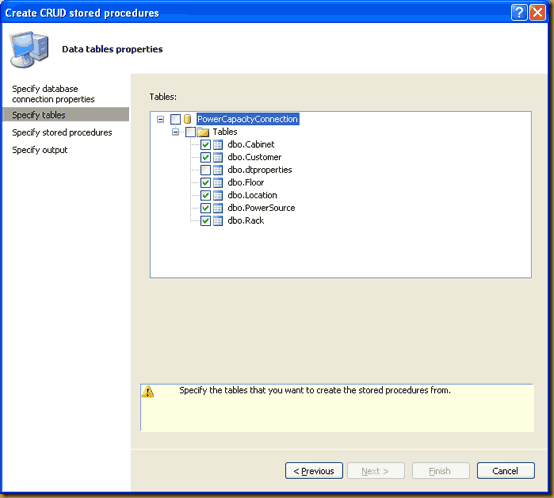Image resolution: width=554 pixels, height=498 pixels.
Task: Open the Specify stored procedures step
Action: pos(62,132)
